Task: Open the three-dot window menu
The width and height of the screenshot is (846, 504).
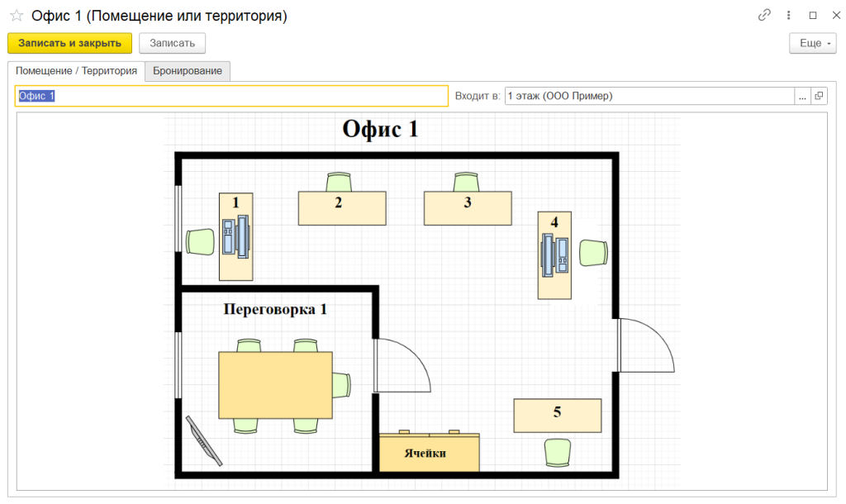Action: point(789,16)
